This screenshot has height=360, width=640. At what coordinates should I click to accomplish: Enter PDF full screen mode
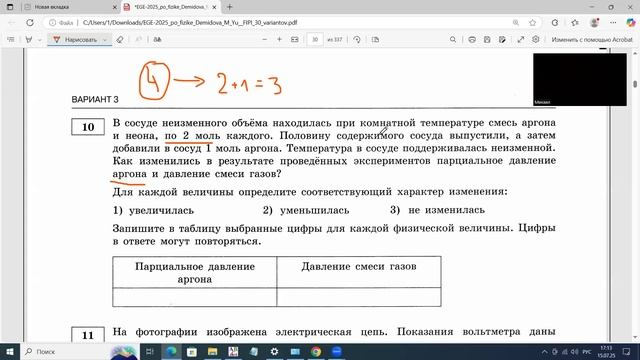pyautogui.click(x=521, y=40)
